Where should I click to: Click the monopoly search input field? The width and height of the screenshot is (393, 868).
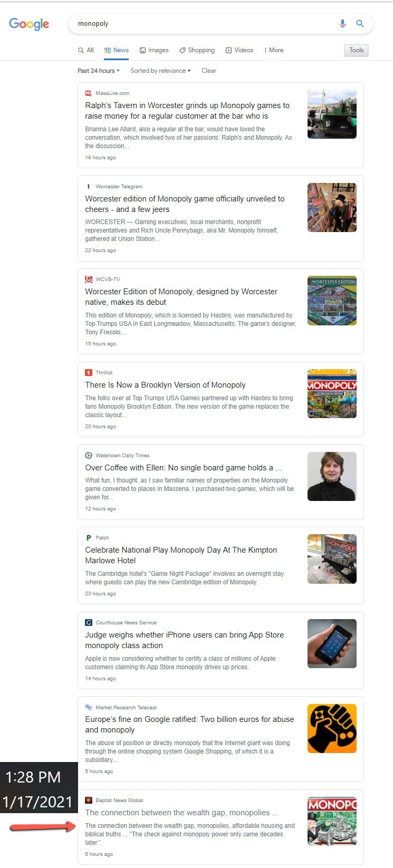coord(203,24)
